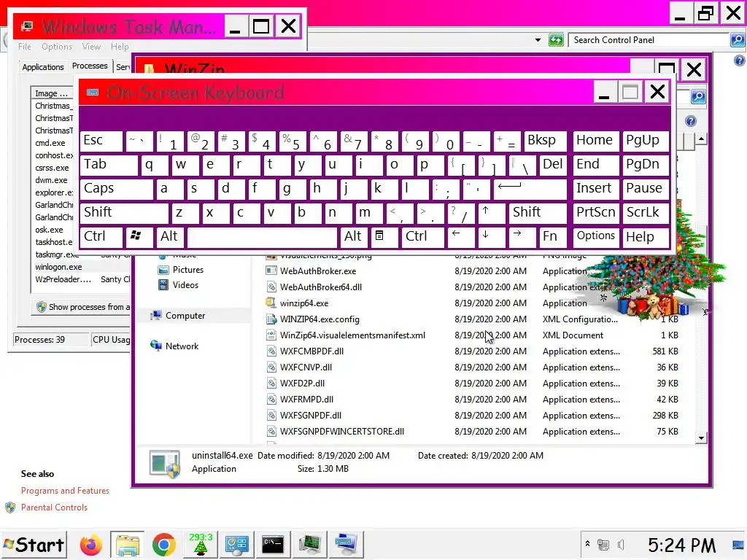Toggle the ScrLk key

[x=646, y=213]
